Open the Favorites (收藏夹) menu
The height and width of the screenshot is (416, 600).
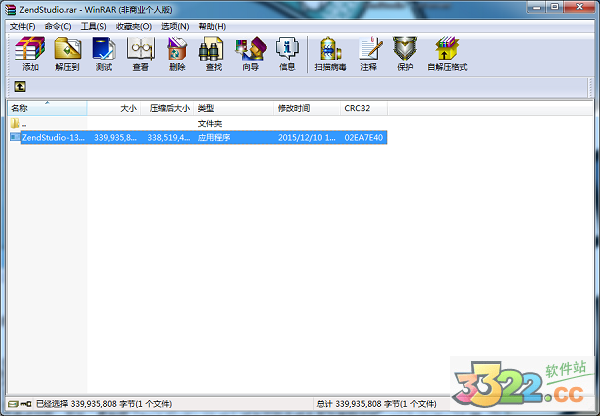(x=134, y=26)
